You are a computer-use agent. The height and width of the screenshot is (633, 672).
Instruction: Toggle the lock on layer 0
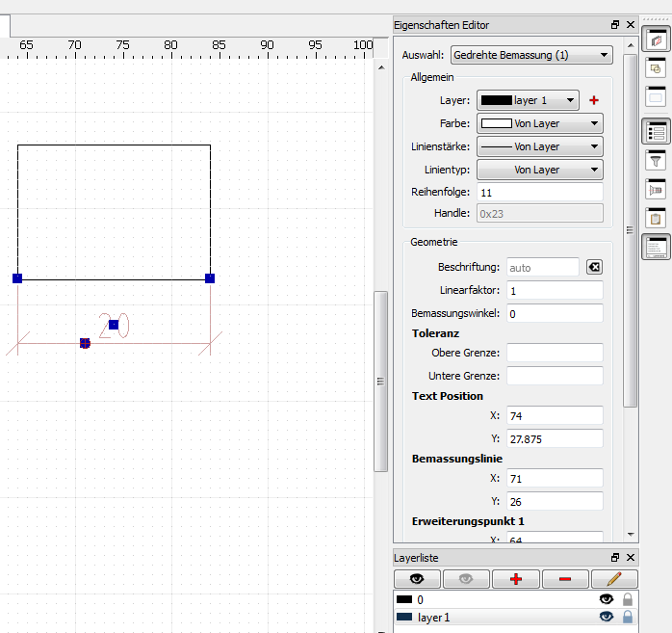[628, 599]
